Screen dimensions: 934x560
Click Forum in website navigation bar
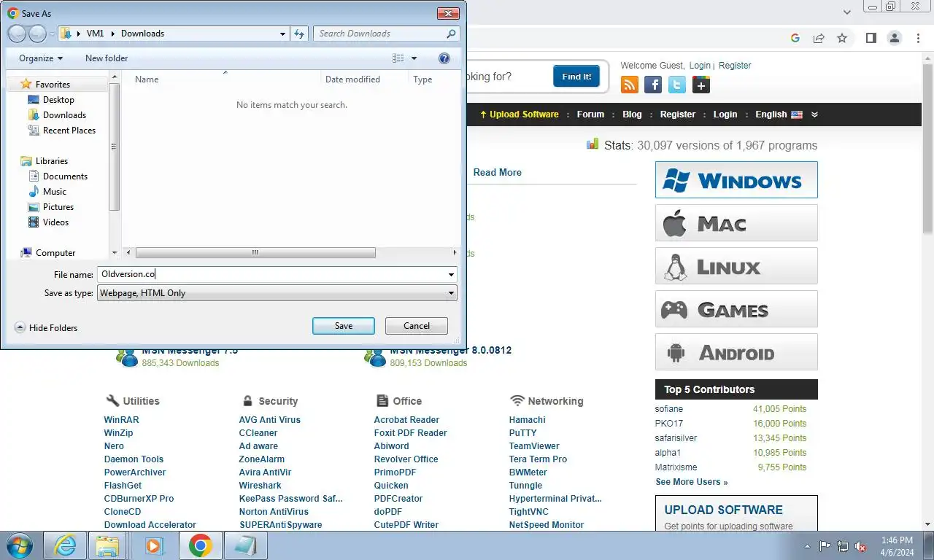(x=590, y=114)
